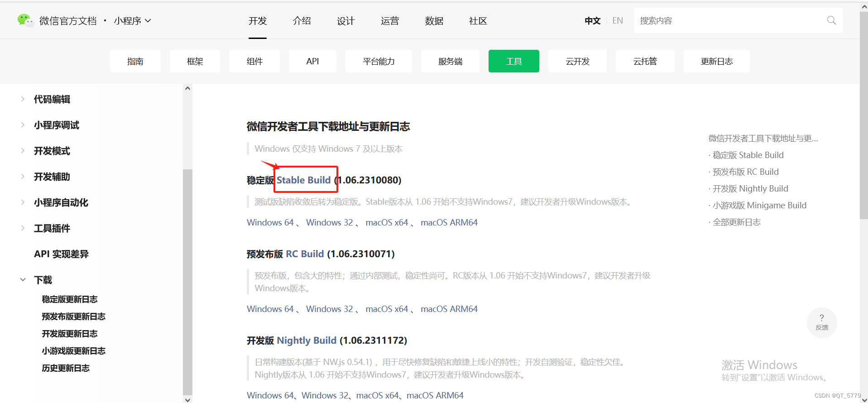Viewport: 868px width, 403px height.
Task: Jump to 预发布版 RC Build in outline
Action: (746, 172)
